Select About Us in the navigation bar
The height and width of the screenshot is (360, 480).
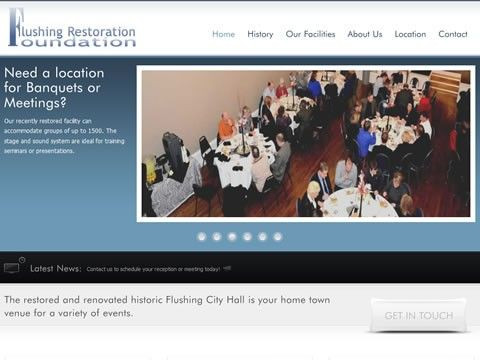(x=365, y=34)
